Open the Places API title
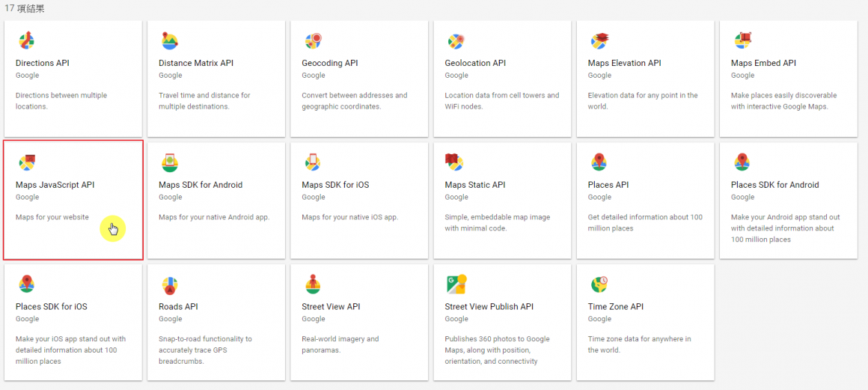 click(x=608, y=185)
